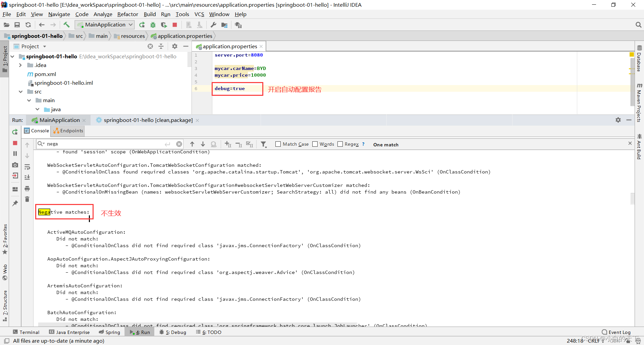Collapse the springboot-01-hello root node
The height and width of the screenshot is (345, 644).
click(12, 56)
